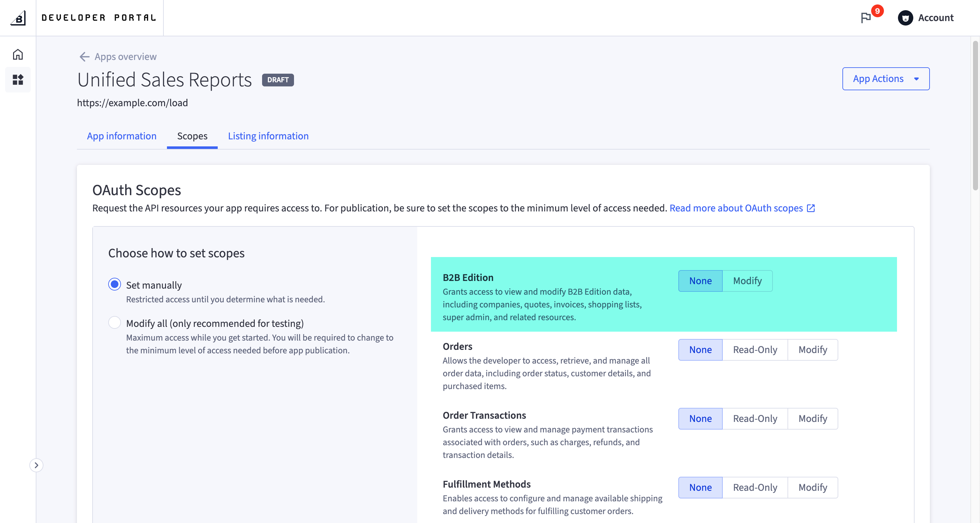Open the App Actions dropdown

coord(886,79)
